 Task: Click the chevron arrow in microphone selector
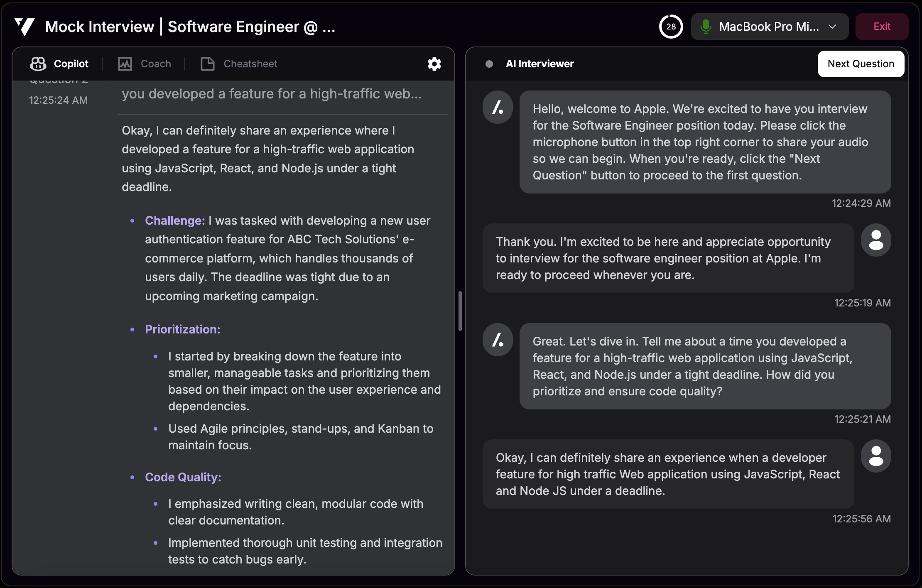(x=832, y=27)
